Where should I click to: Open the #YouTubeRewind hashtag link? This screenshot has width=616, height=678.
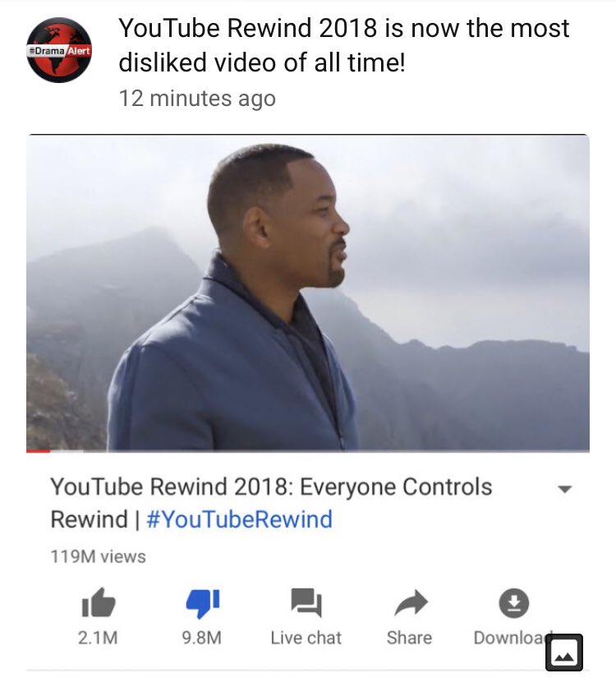(240, 519)
